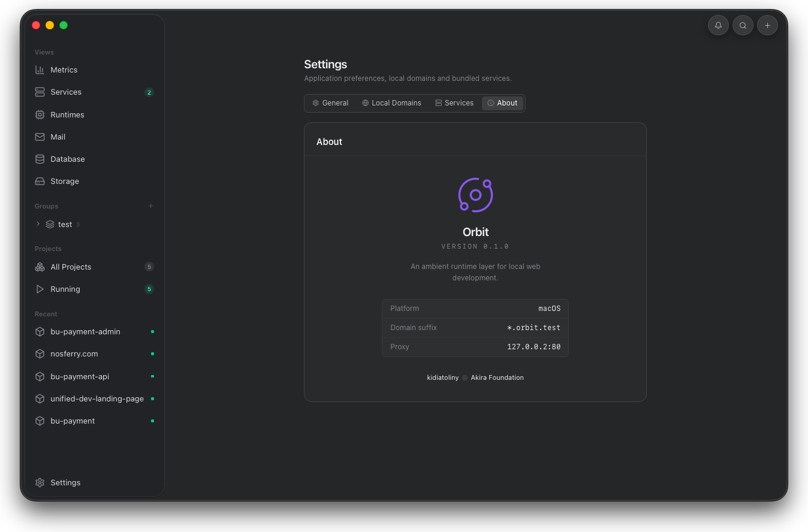Click the bu-payment package icon

point(40,421)
